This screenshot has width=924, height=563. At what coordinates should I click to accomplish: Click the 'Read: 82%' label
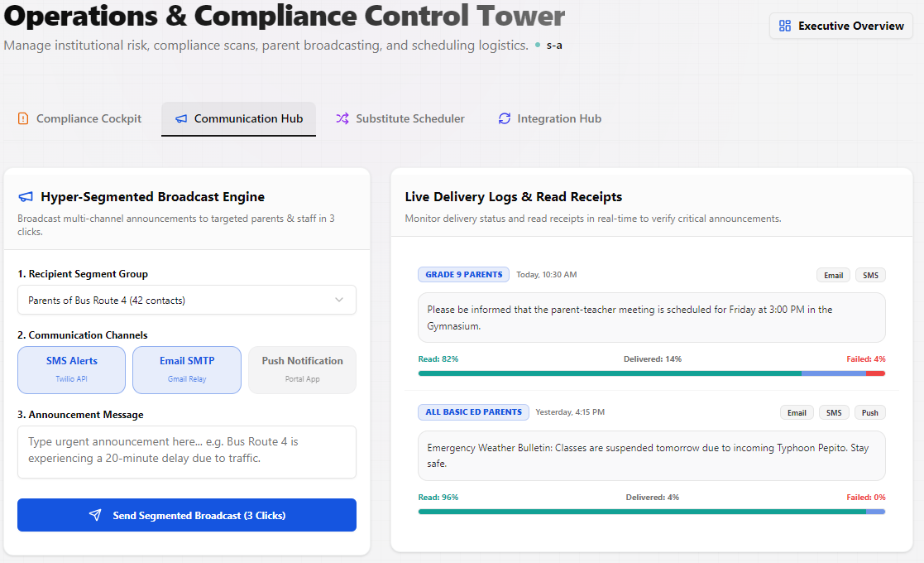point(438,359)
